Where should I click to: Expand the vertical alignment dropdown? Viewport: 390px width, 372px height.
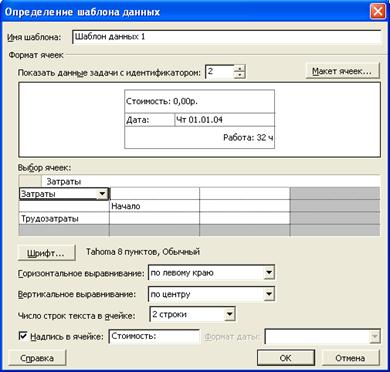tap(269, 294)
